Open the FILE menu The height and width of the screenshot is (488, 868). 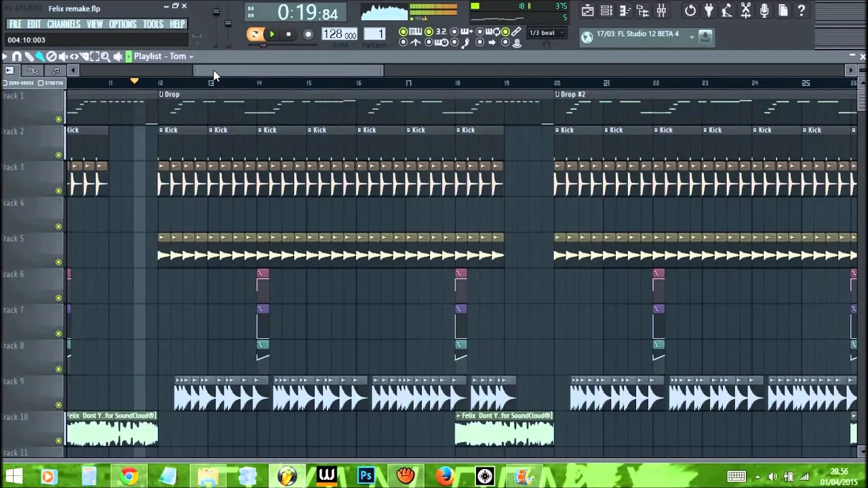[15, 24]
